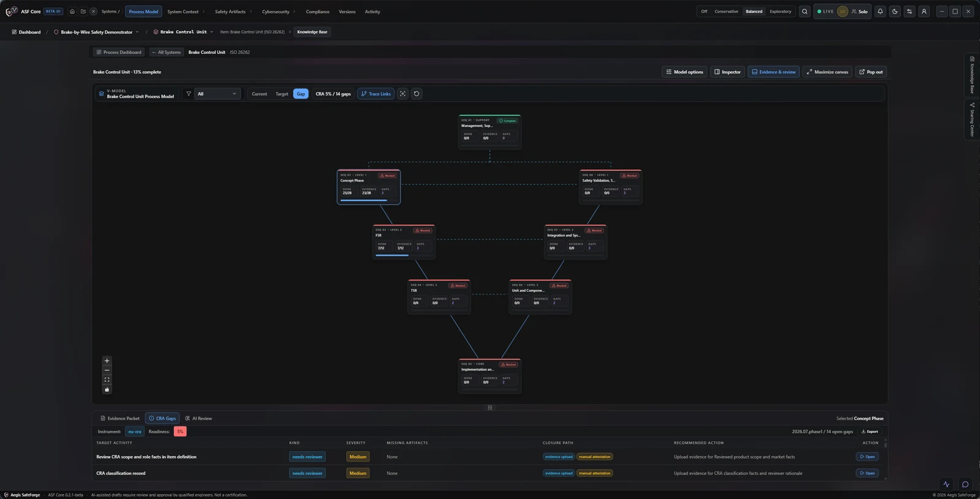
Task: Open notifications bell icon
Action: click(880, 12)
